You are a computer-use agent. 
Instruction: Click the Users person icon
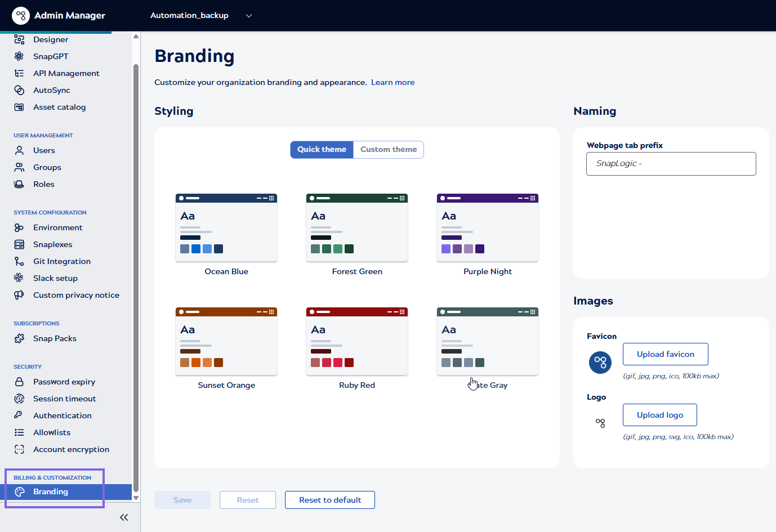(x=19, y=150)
